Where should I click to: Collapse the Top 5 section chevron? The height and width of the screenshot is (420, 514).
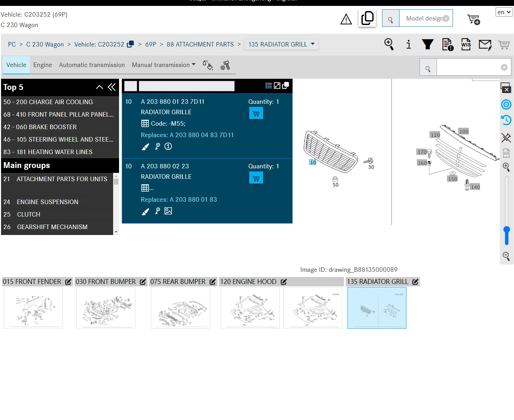(x=100, y=87)
